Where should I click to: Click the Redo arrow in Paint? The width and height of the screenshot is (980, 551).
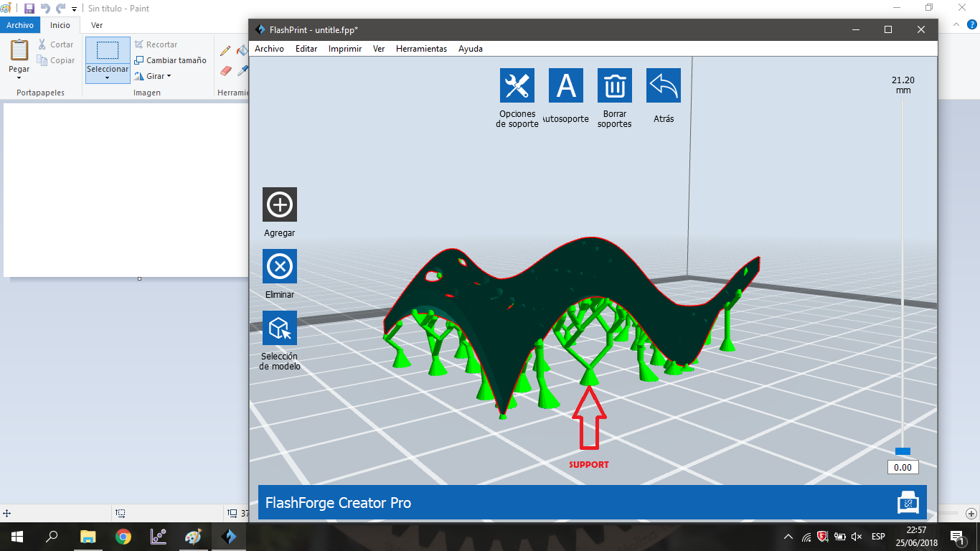[61, 9]
